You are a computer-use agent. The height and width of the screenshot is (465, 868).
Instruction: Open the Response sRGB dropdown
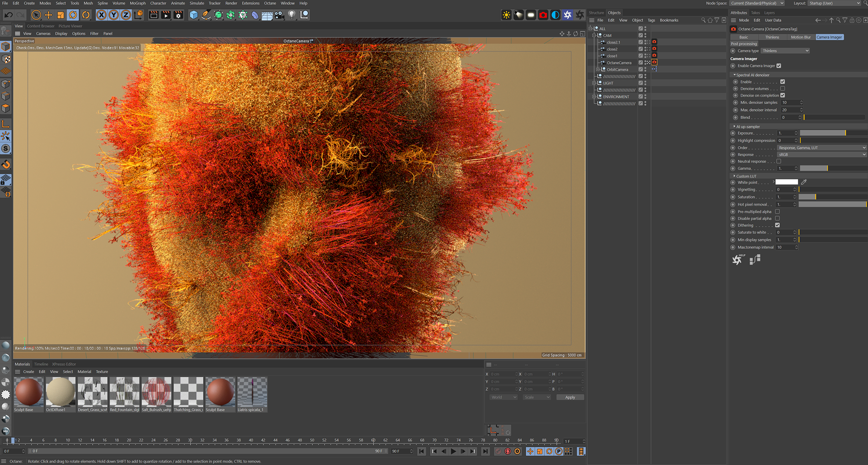tap(821, 155)
